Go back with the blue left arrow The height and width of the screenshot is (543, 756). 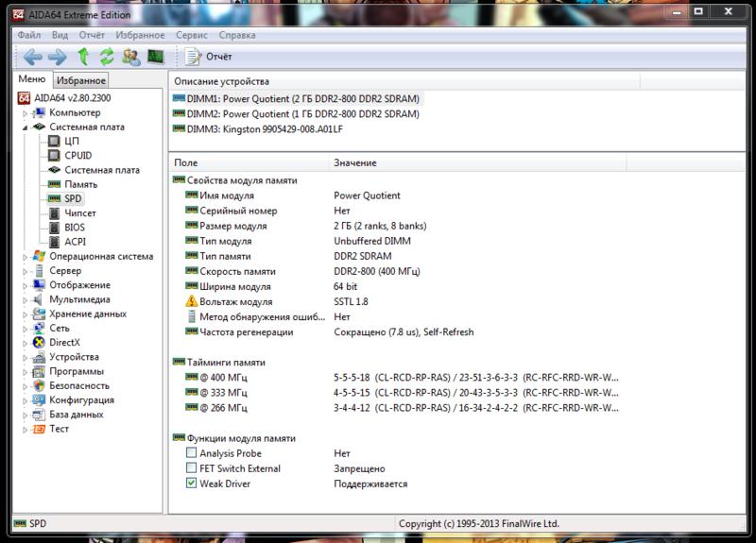tap(33, 57)
